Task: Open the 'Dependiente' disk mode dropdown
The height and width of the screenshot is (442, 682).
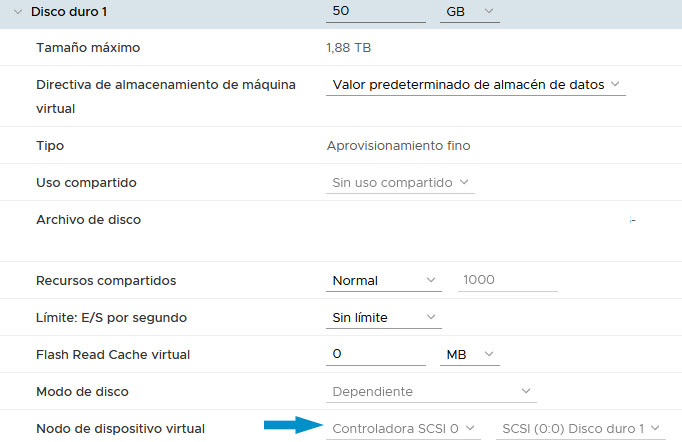Action: click(431, 392)
